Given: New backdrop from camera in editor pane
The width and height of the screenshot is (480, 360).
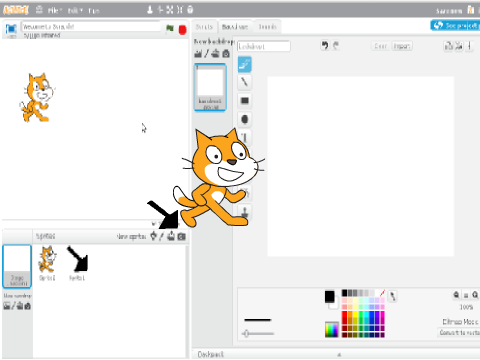Looking at the screenshot, I should (226, 53).
